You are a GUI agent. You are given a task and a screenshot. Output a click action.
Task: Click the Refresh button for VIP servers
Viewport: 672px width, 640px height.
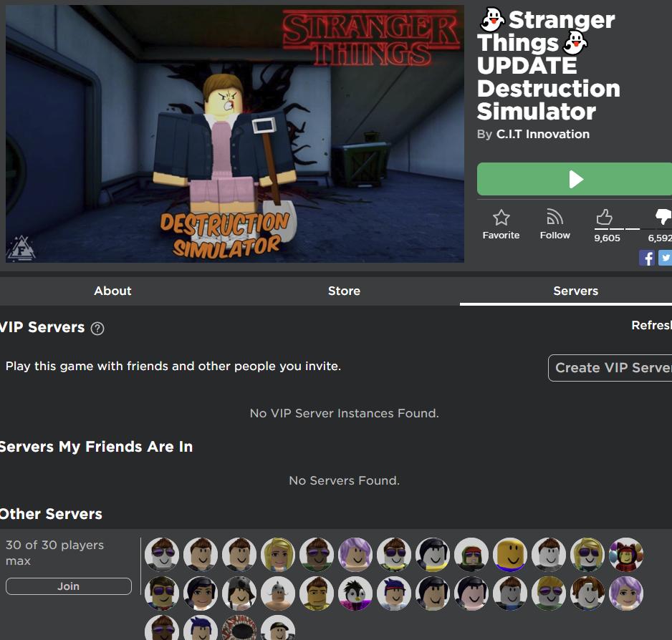coord(651,325)
